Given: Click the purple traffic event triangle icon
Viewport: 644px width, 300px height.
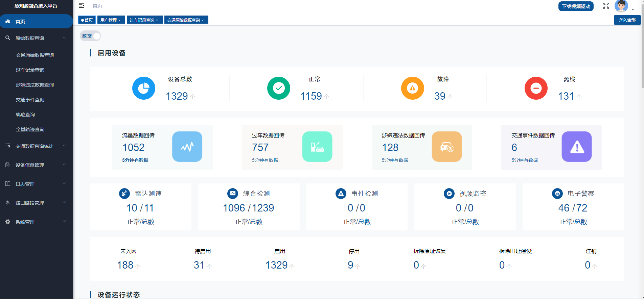Looking at the screenshot, I should pyautogui.click(x=577, y=147).
